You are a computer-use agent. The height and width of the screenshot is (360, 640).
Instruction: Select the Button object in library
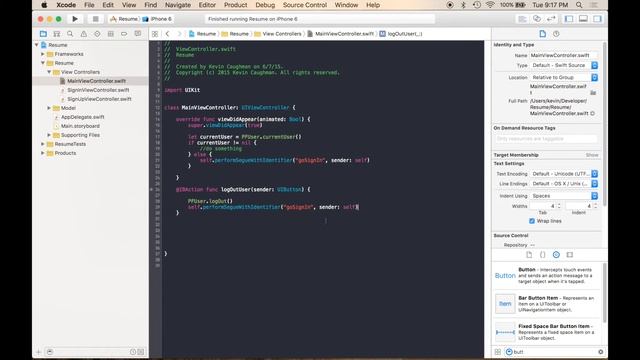547,276
